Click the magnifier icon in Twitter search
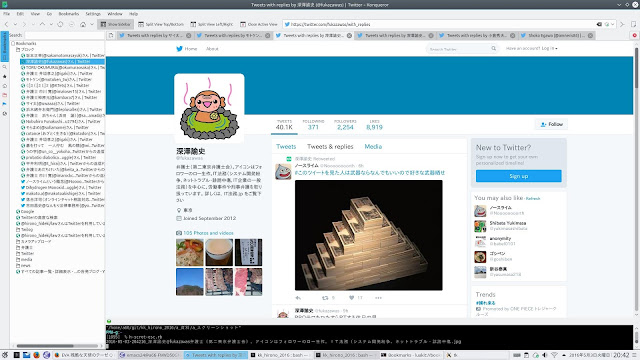640x360 pixels. pos(493,48)
